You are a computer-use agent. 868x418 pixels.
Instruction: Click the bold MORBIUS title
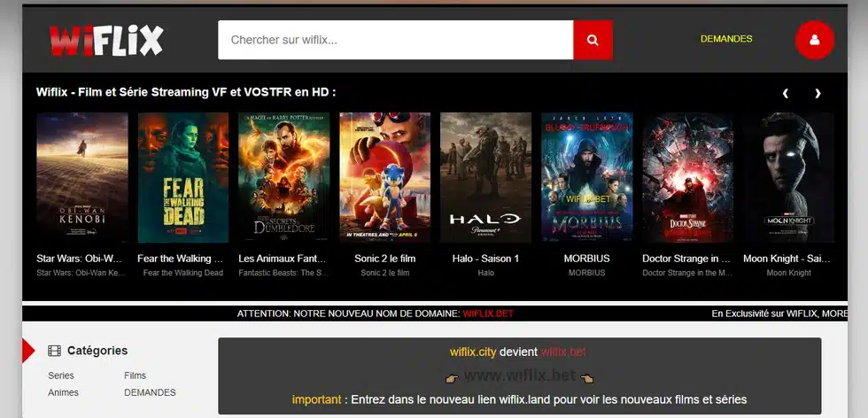tap(586, 259)
